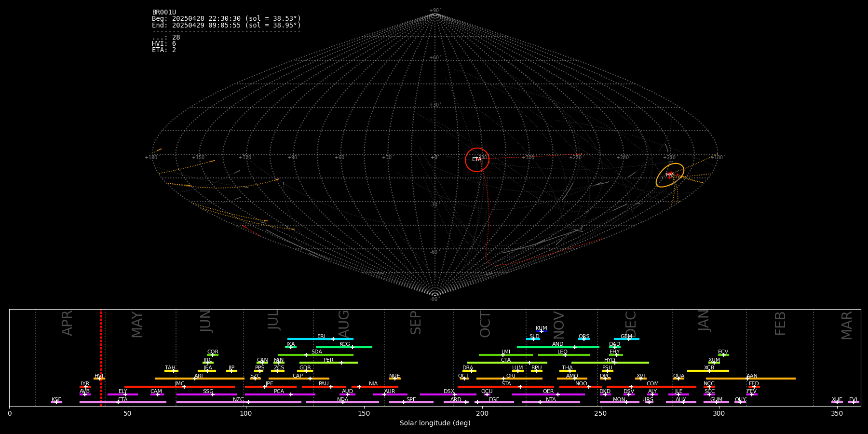Select the PER shower bar in timeline
Viewport: 868px width, 434px height.
click(x=328, y=363)
